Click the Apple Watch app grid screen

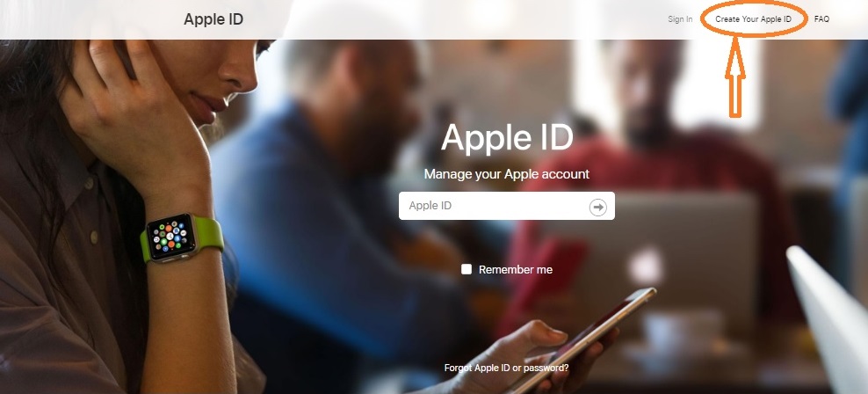click(170, 237)
